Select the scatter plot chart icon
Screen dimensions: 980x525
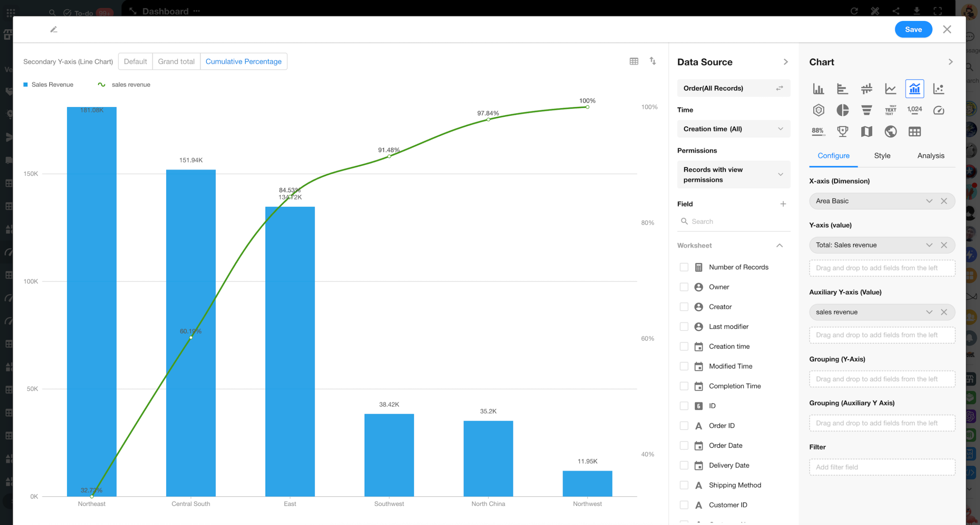[938, 89]
